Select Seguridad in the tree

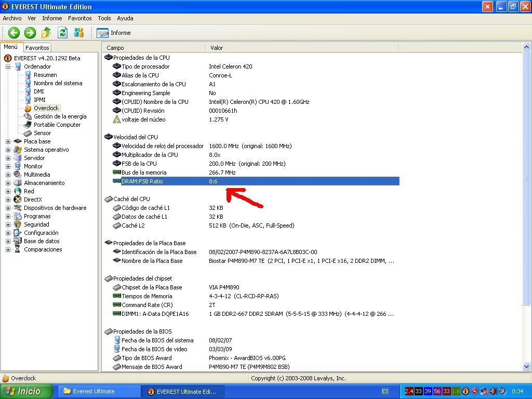(x=36, y=224)
